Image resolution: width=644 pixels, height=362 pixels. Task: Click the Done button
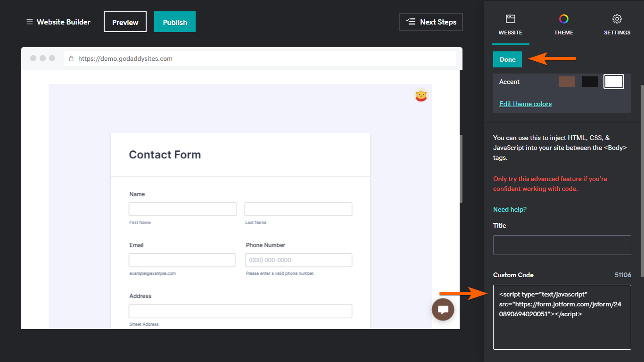click(508, 59)
